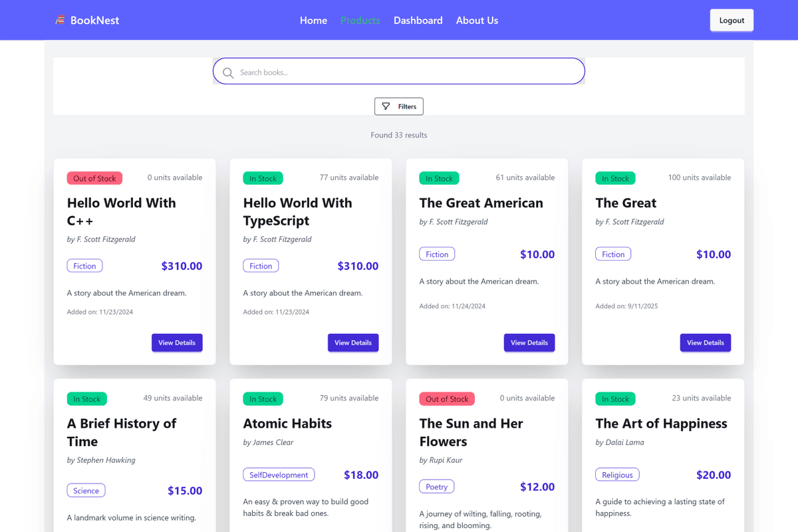
Task: Click the magnifier icon in search bar
Action: (228, 72)
